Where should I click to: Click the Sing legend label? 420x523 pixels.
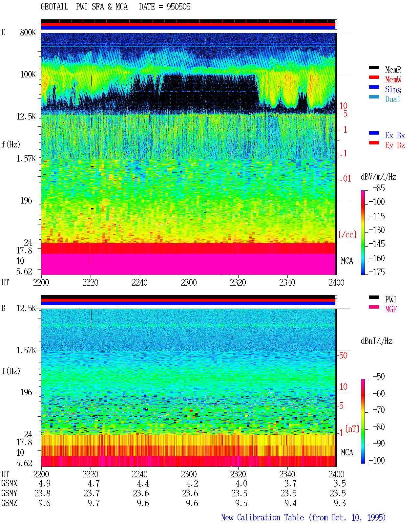[393, 89]
